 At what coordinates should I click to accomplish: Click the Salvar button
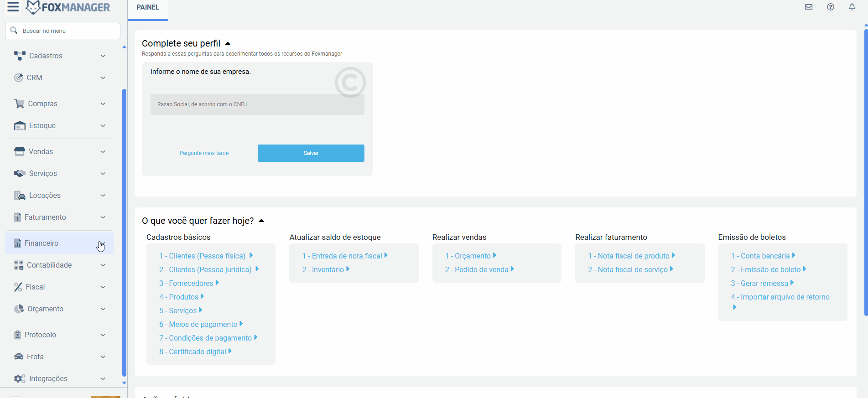coord(311,153)
